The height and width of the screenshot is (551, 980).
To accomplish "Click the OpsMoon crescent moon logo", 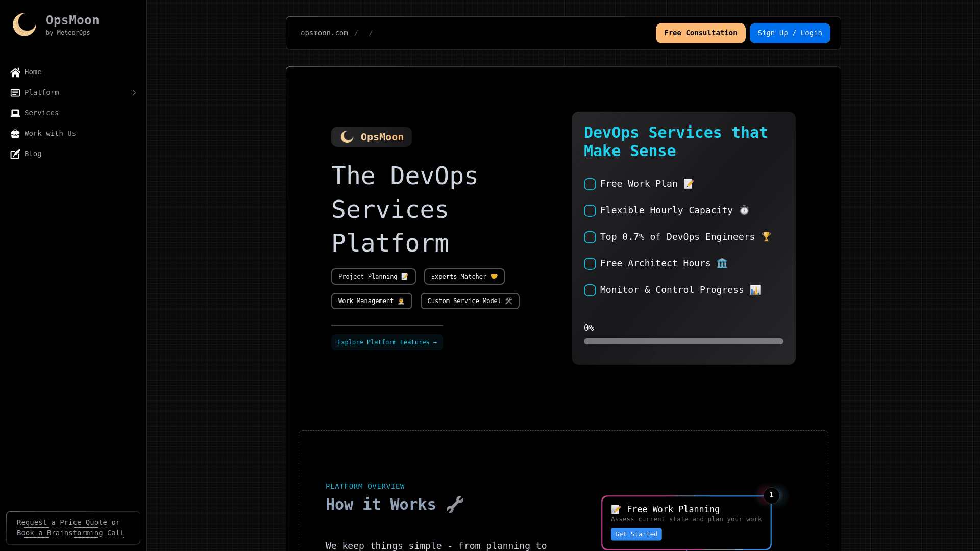I will click(x=24, y=24).
